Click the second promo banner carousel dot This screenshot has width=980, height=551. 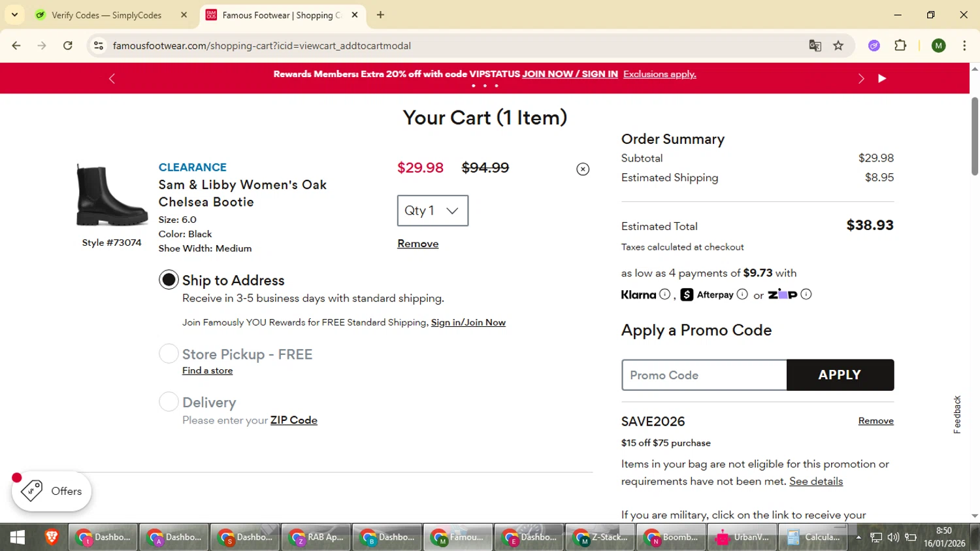coord(485,86)
